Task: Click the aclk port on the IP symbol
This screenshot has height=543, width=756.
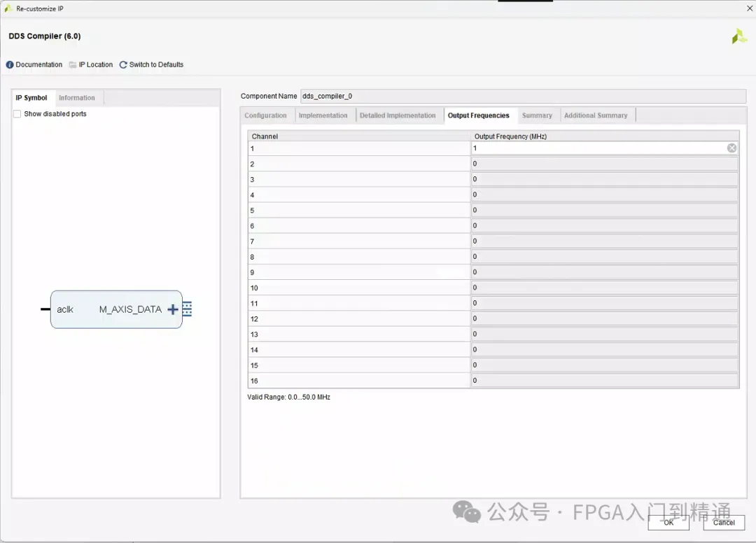Action: 65,309
